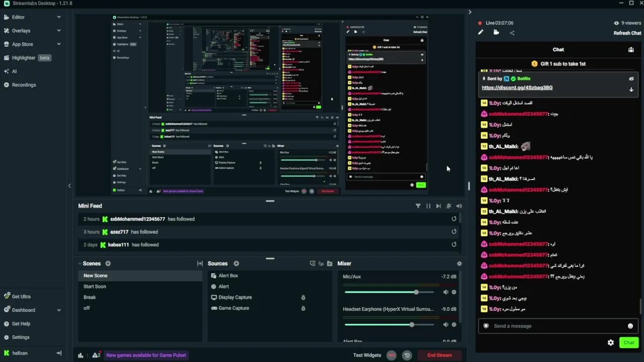Click Refresh Chat
The image size is (644, 362).
click(x=627, y=33)
